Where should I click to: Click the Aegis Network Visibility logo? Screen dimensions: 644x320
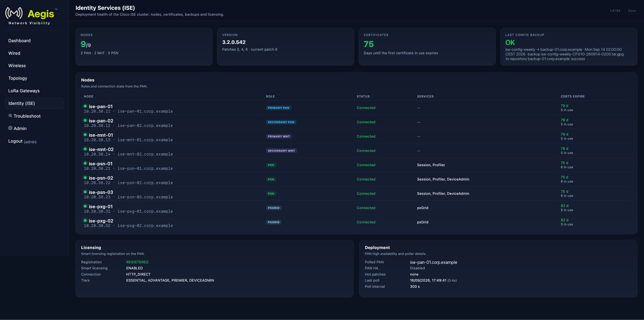(31, 16)
